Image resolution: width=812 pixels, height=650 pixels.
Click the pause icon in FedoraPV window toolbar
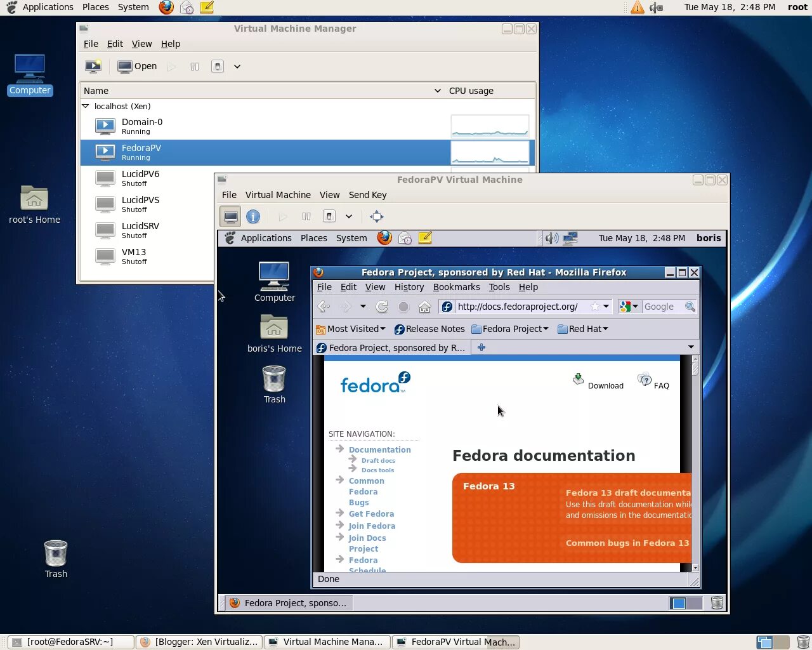(x=306, y=216)
